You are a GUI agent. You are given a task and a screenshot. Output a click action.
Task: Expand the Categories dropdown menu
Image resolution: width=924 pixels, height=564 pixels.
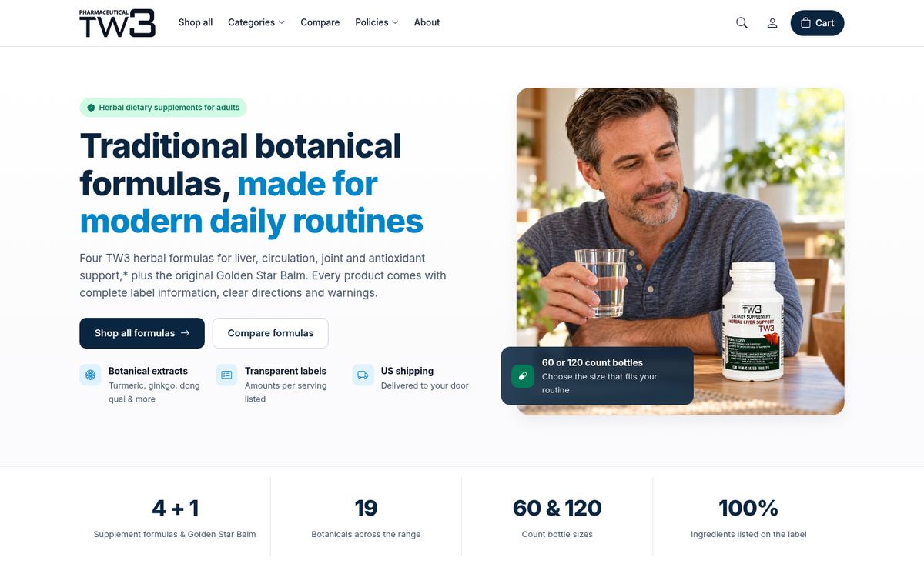(256, 22)
